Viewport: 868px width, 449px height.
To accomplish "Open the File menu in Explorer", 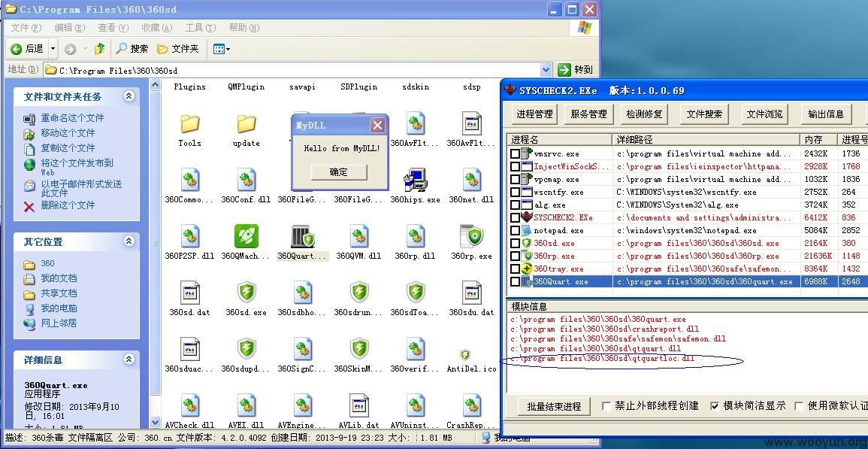I will click(26, 28).
